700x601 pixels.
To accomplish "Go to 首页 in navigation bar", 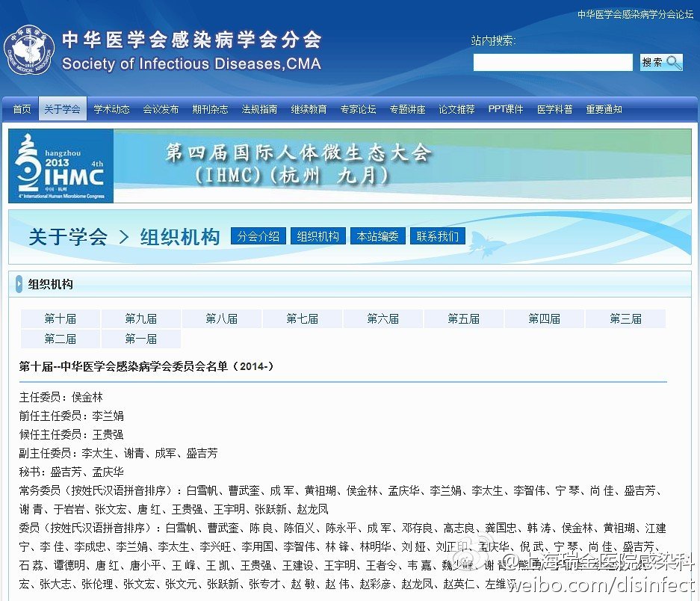I will pyautogui.click(x=22, y=109).
